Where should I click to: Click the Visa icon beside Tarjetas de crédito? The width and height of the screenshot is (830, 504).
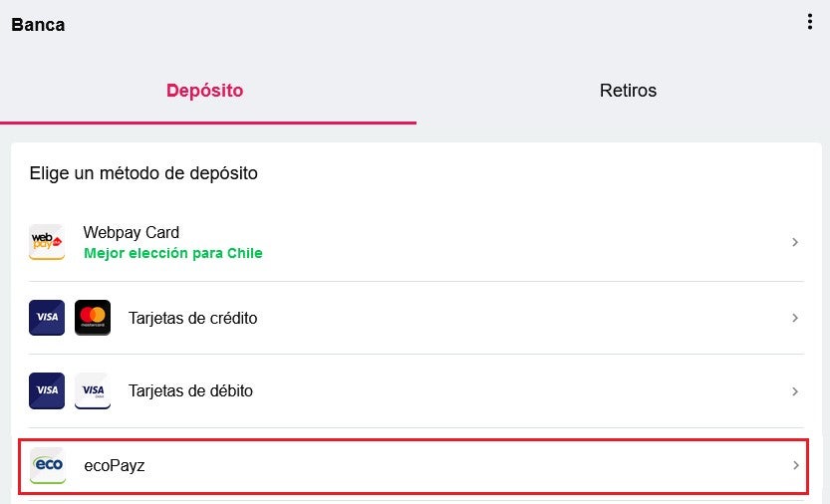47,318
